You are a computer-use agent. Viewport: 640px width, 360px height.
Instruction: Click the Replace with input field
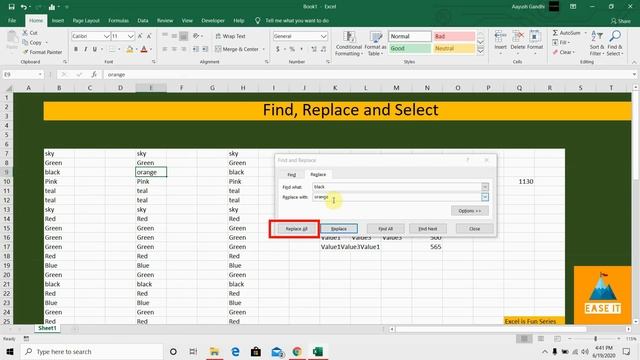pyautogui.click(x=397, y=197)
